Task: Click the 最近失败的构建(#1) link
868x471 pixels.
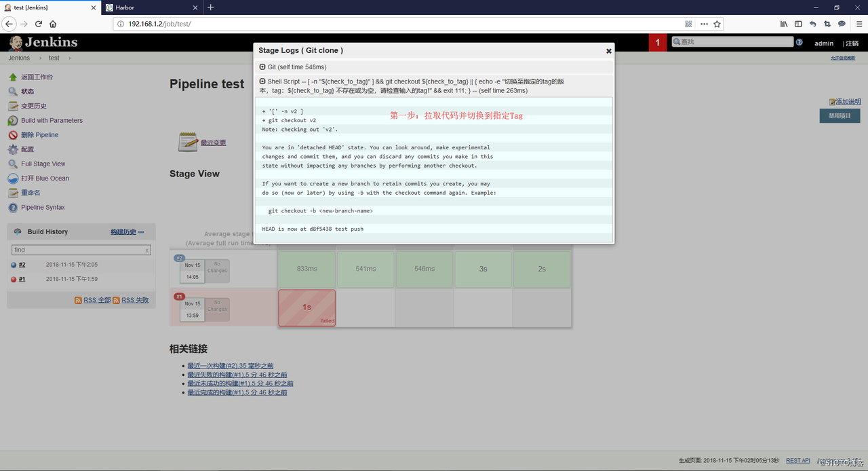Action: 237,375
